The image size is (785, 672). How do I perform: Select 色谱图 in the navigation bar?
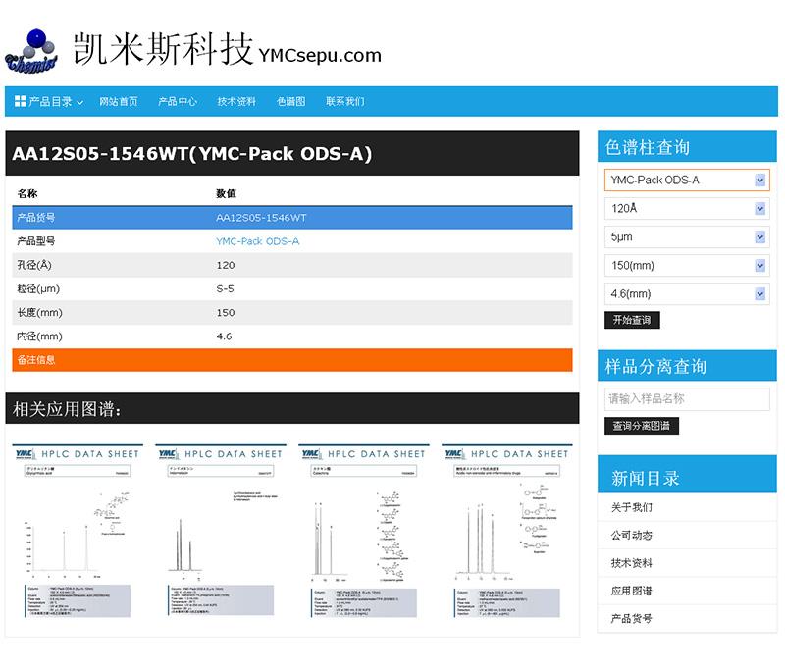(x=290, y=102)
